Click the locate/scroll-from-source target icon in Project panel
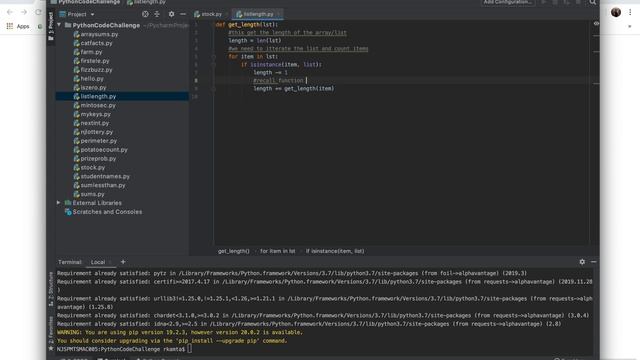Viewport: 640px width, 360px height. coord(145,14)
